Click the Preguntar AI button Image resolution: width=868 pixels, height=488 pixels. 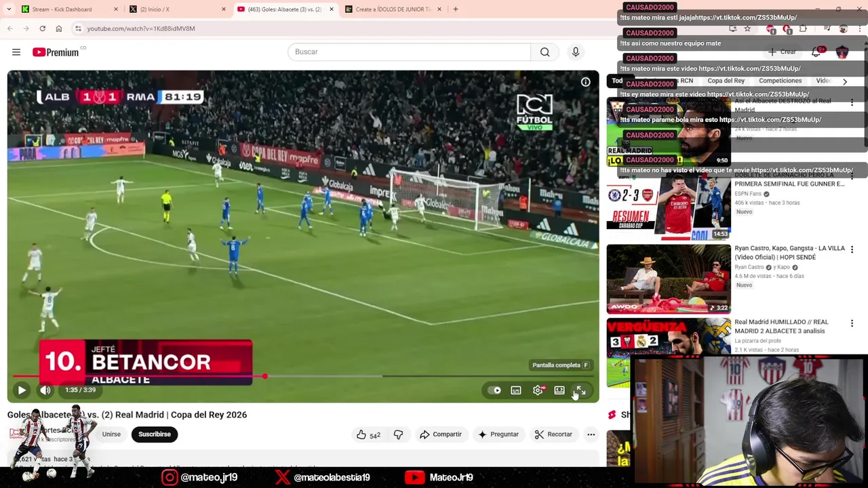(498, 434)
